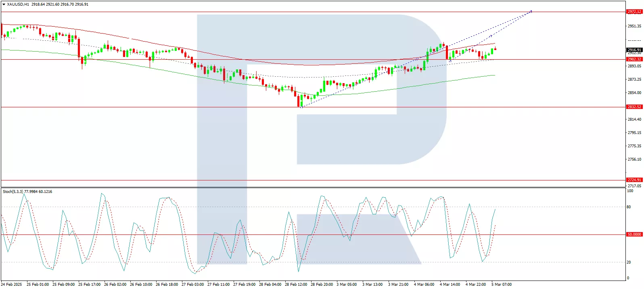644x289 pixels.
Task: Select the red 2902.32 price level tag
Action: (x=634, y=59)
